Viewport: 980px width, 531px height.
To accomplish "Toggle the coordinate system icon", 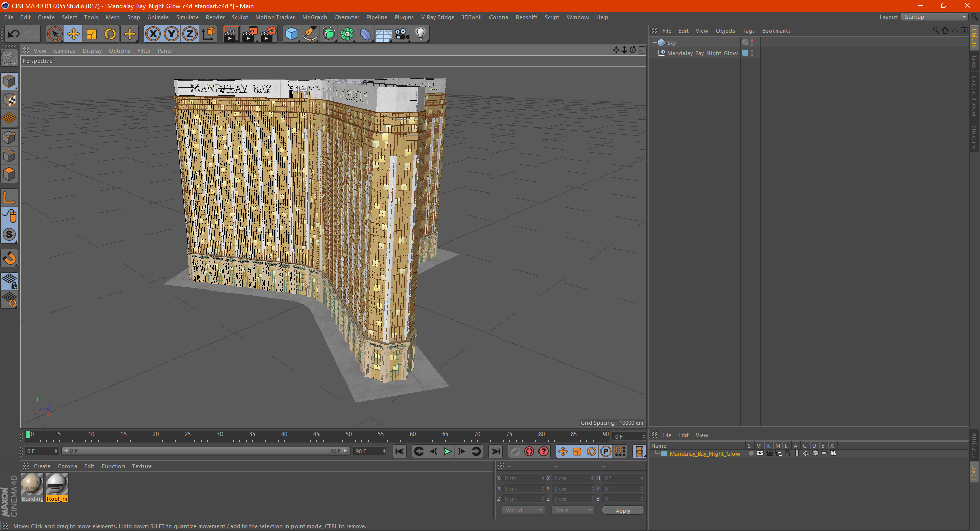I will [x=208, y=34].
